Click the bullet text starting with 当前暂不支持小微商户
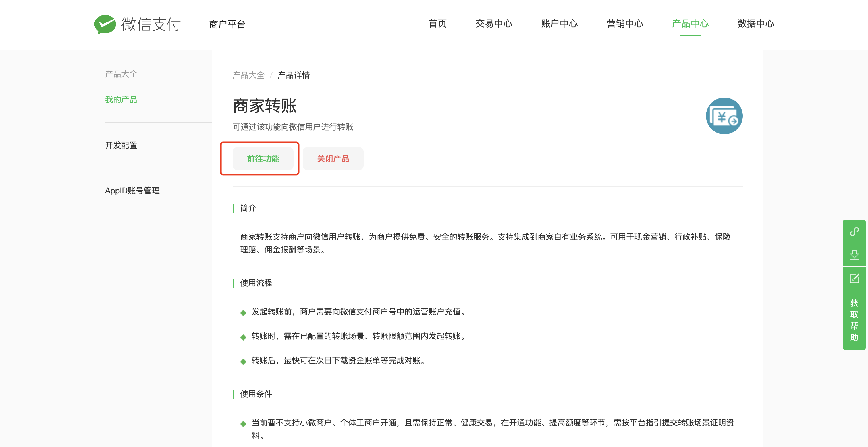 tap(493, 429)
